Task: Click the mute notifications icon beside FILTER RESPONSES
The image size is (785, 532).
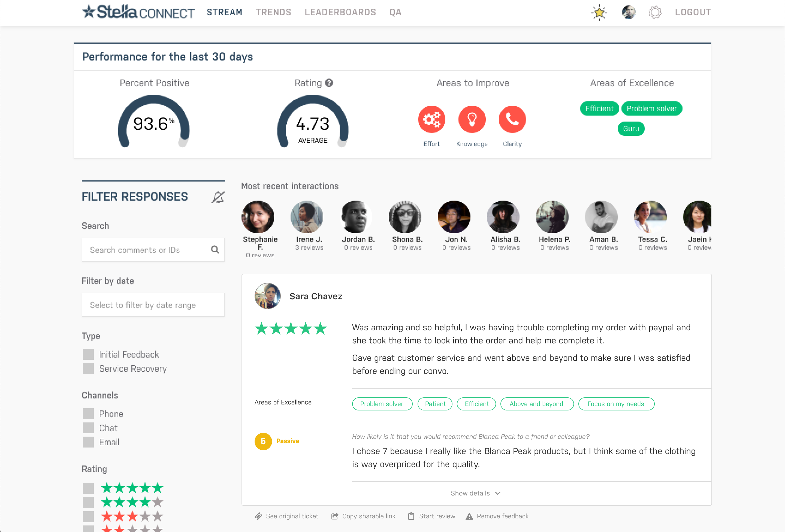Action: tap(218, 197)
